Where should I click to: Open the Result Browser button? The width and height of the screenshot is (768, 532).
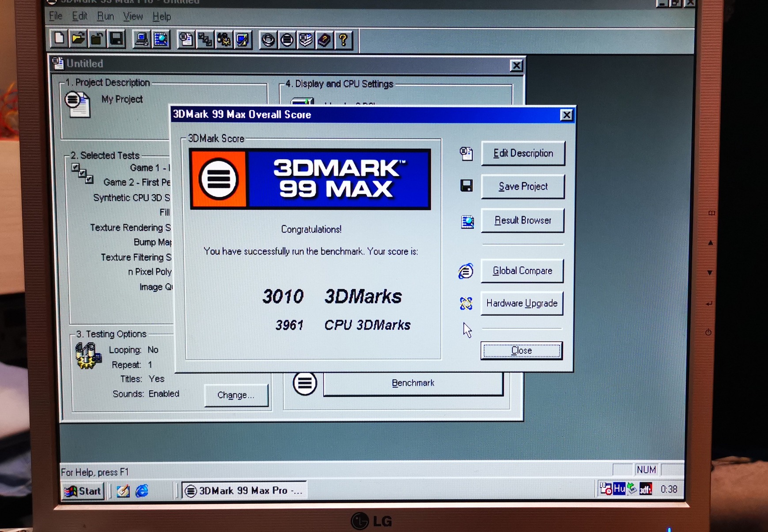coord(522,220)
